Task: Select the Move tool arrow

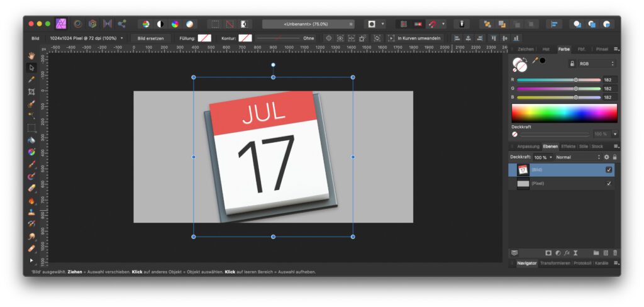Action: [31, 67]
